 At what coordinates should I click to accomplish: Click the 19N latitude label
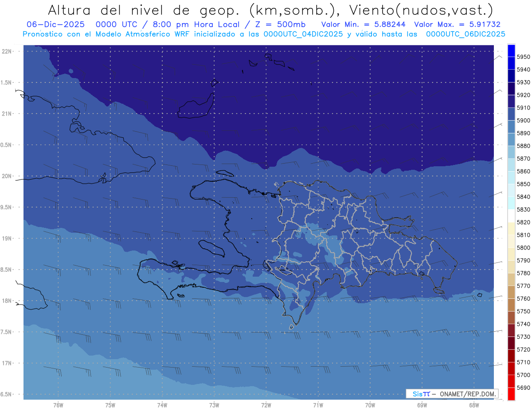(6, 239)
